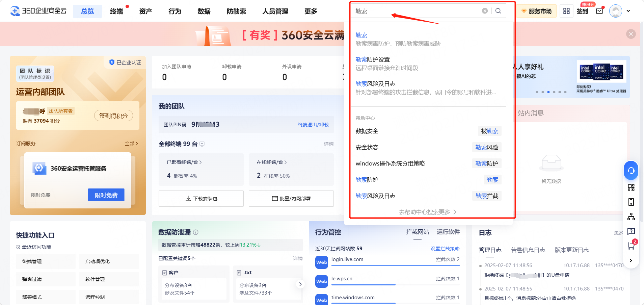Expand the account dropdown arrow
The width and height of the screenshot is (644, 305).
pyautogui.click(x=628, y=11)
